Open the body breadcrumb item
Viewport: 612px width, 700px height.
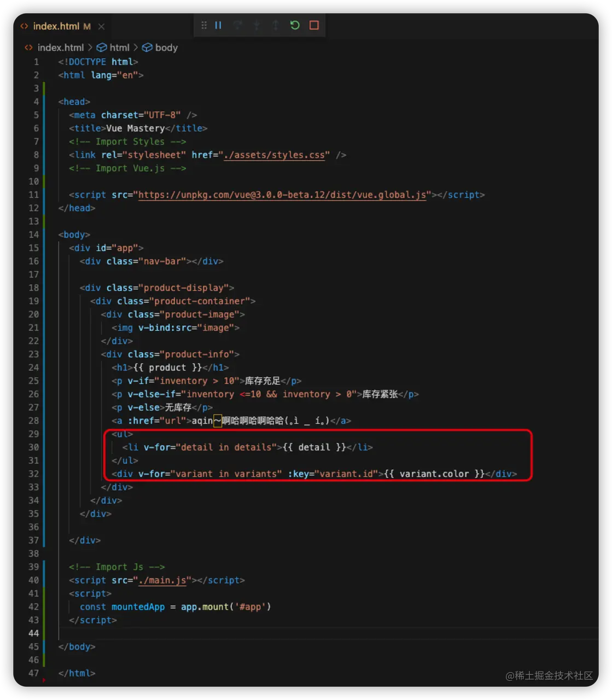[x=166, y=48]
